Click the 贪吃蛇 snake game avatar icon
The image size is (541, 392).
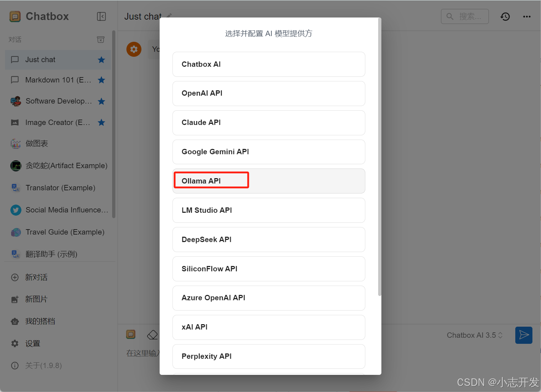[16, 166]
